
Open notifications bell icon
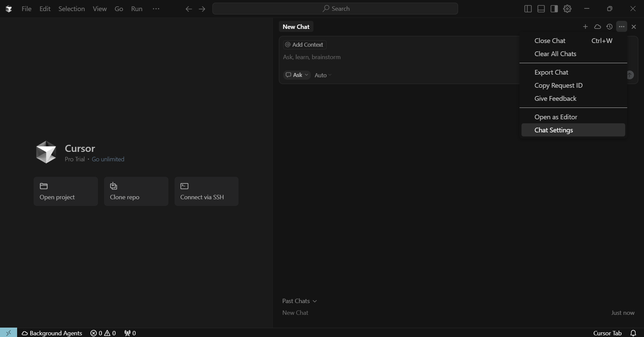click(633, 333)
